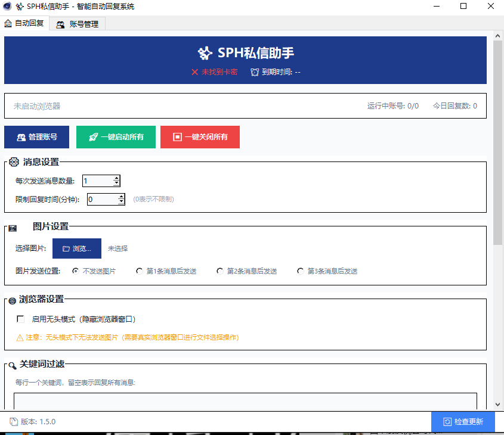This screenshot has height=435, width=504.
Task: Click the globe icon beside 浏览器设置
Action: coord(12,301)
